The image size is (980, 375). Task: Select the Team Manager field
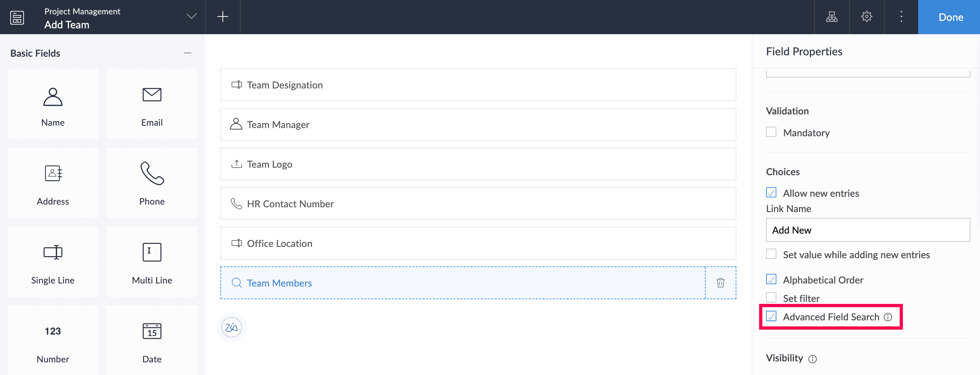[478, 124]
